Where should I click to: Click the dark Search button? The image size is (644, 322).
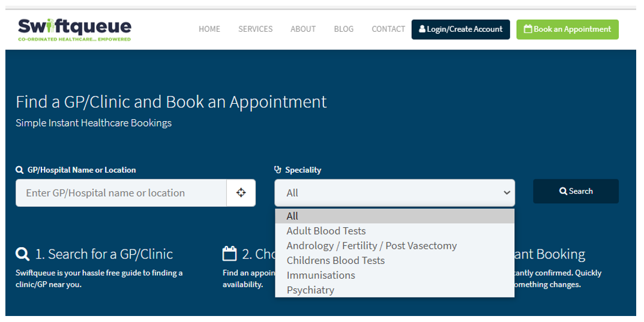[576, 191]
